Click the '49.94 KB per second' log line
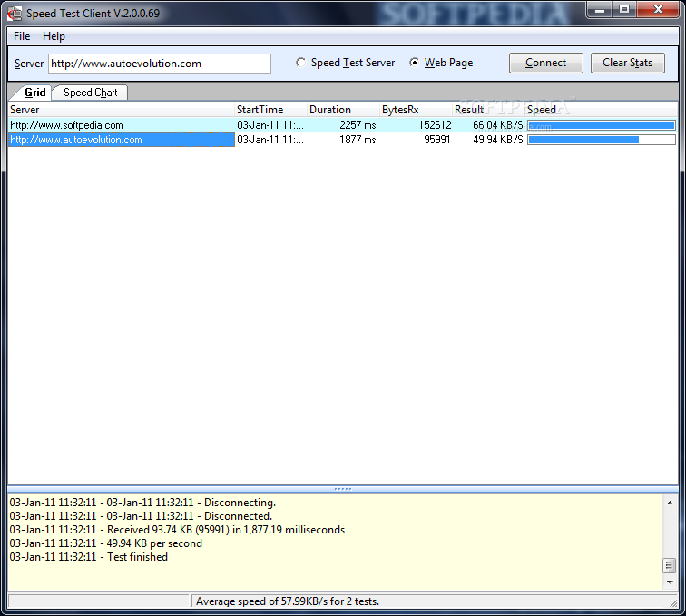 tap(106, 543)
